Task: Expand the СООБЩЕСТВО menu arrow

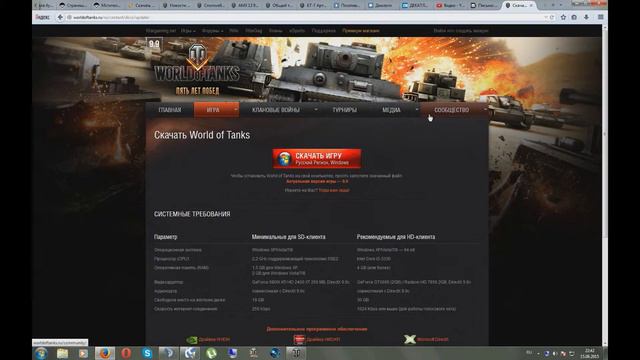Action: pos(485,109)
